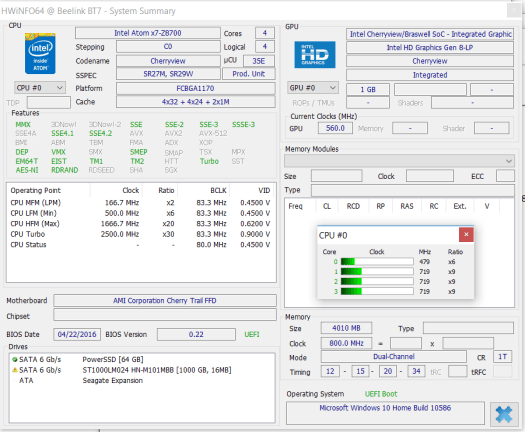Click the Core 1 clock bar

pos(377,272)
